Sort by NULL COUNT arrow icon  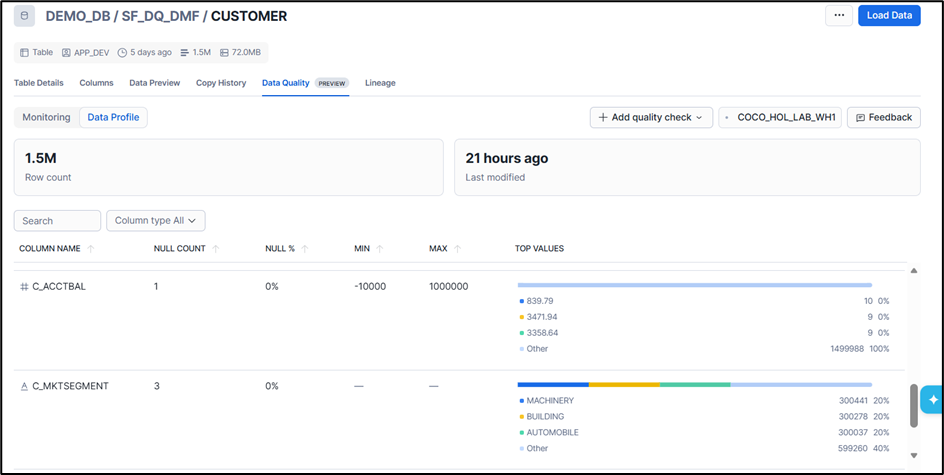click(x=216, y=249)
